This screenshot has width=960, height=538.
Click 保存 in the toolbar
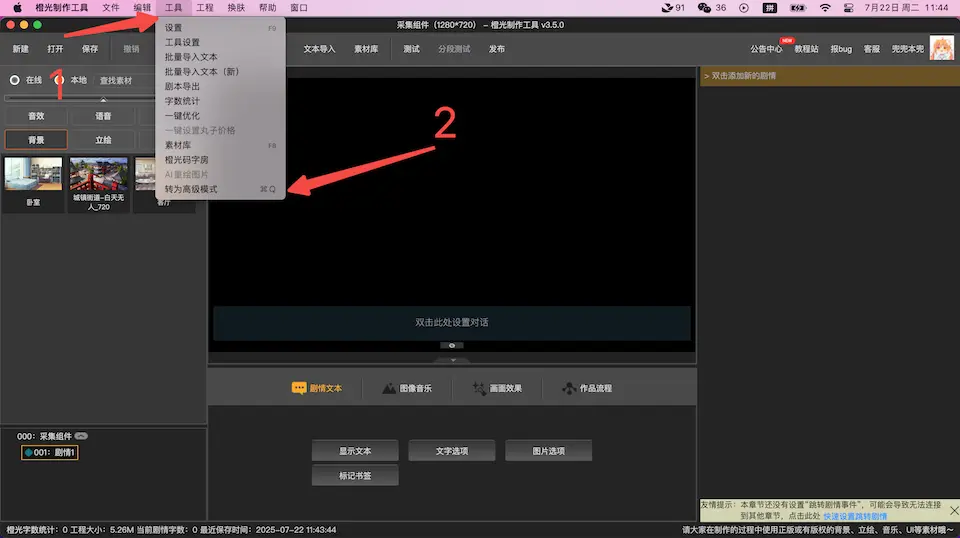[90, 49]
